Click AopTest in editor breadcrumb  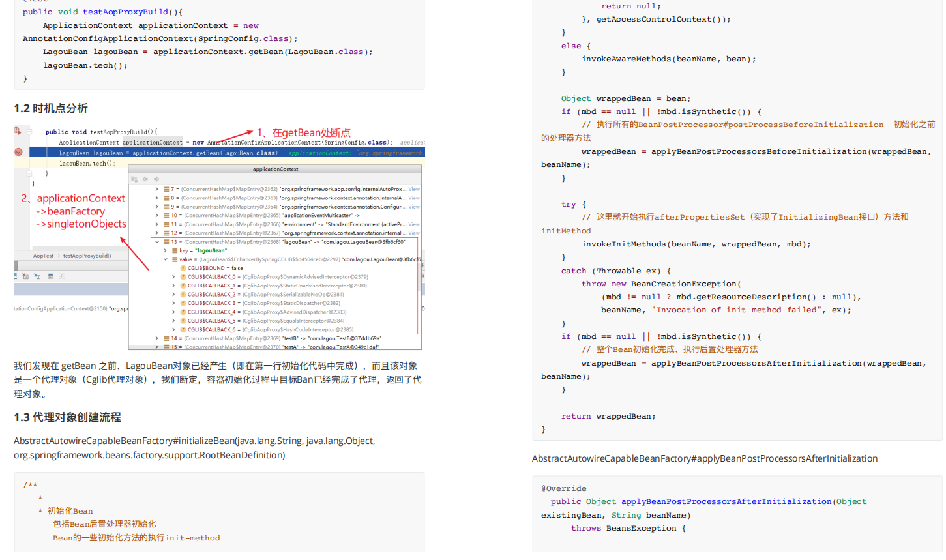(x=44, y=256)
